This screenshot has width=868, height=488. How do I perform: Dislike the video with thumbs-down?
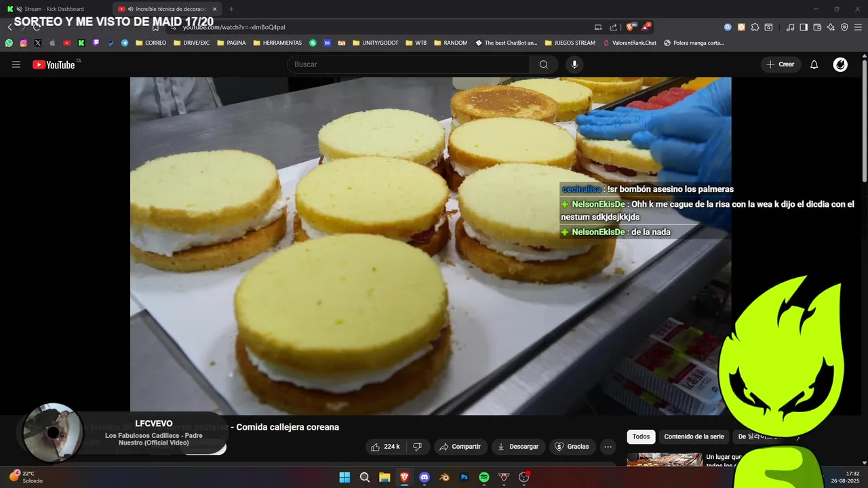(x=417, y=447)
